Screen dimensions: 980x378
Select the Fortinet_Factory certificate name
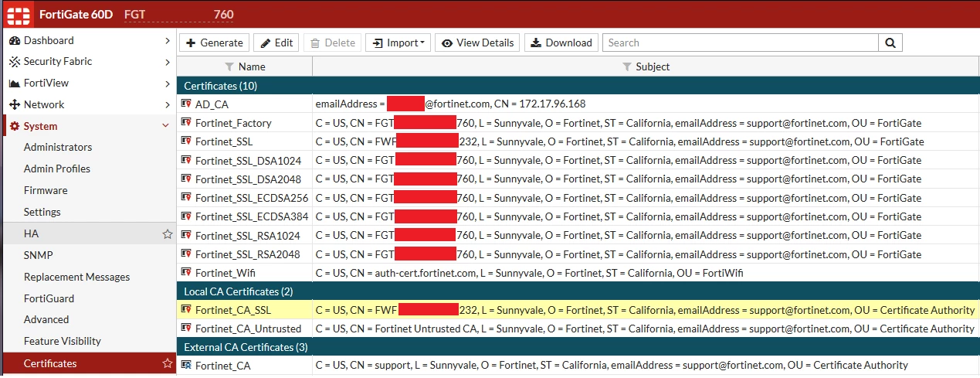[x=233, y=123]
